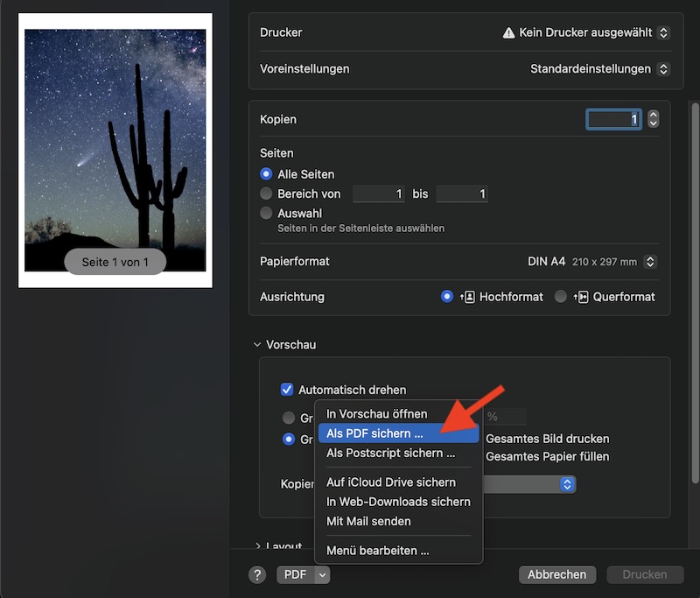Open the Voreinstellungen dropdown
Screen dimensions: 700x598
599,68
